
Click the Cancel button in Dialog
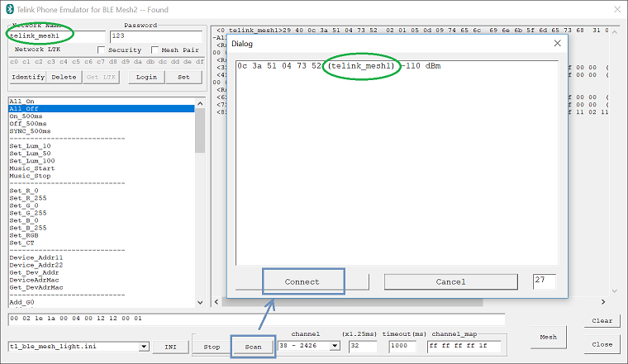[x=450, y=281]
